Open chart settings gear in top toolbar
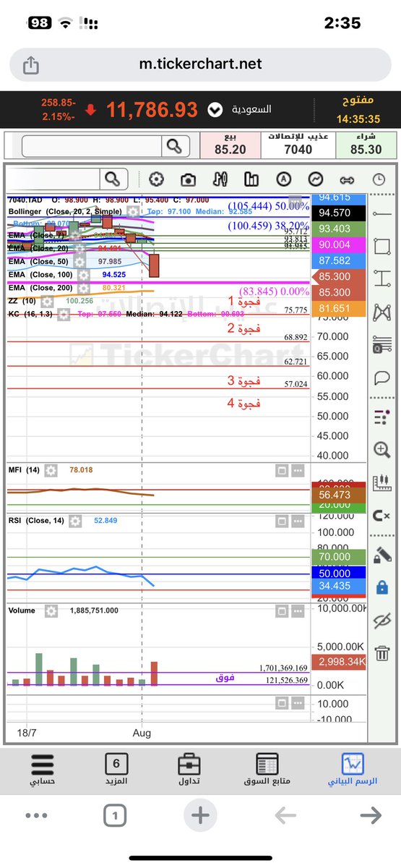 (157, 179)
